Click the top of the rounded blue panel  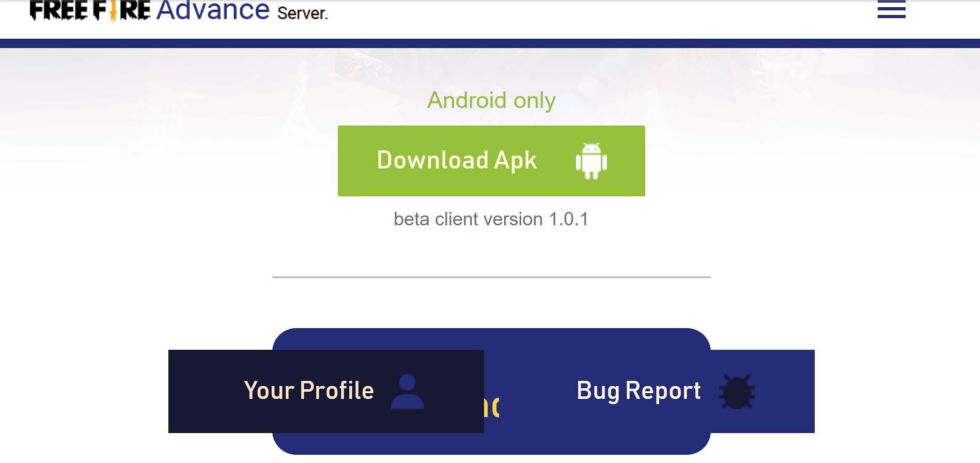coord(491,338)
